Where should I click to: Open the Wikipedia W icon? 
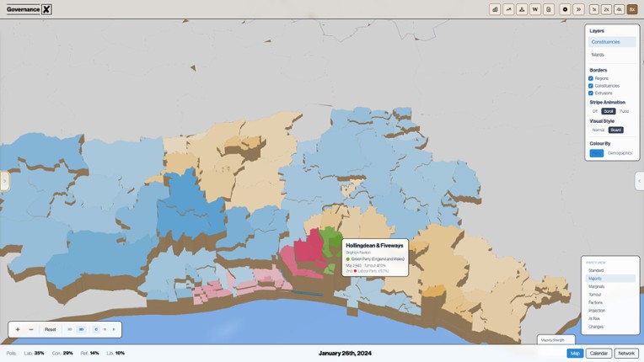coord(535,9)
